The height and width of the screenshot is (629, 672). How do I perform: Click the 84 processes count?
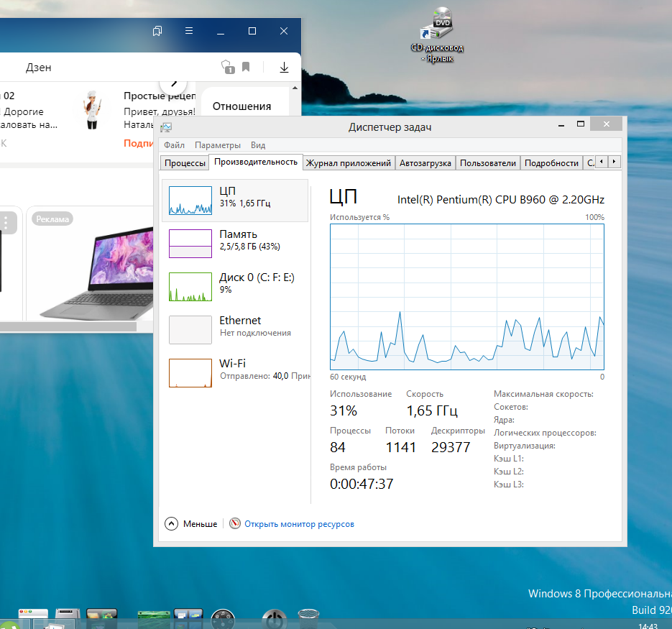click(x=337, y=447)
